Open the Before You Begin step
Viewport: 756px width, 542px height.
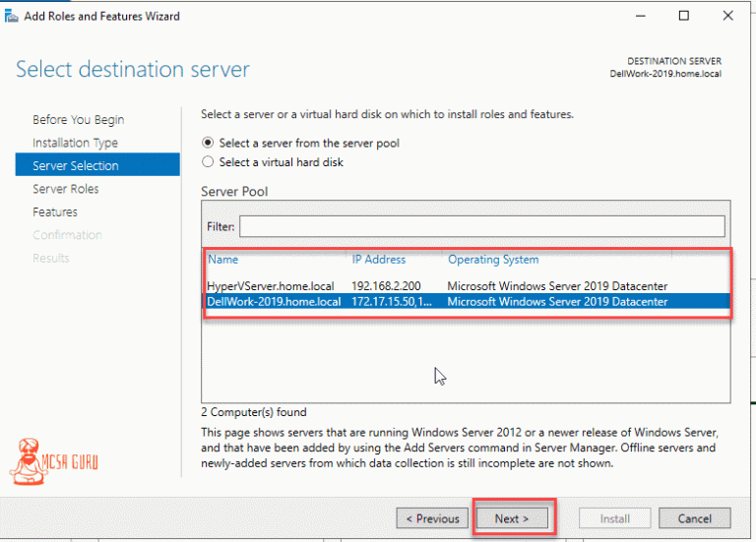pos(79,119)
